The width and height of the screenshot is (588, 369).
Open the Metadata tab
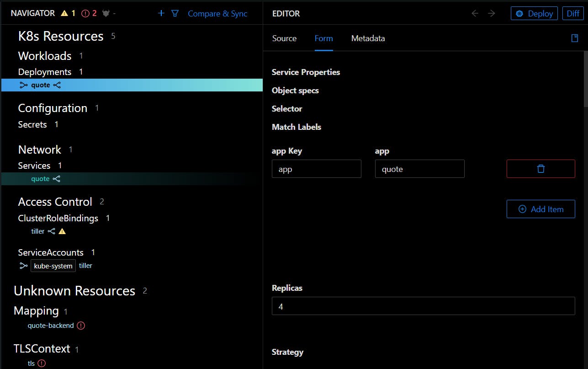tap(368, 38)
